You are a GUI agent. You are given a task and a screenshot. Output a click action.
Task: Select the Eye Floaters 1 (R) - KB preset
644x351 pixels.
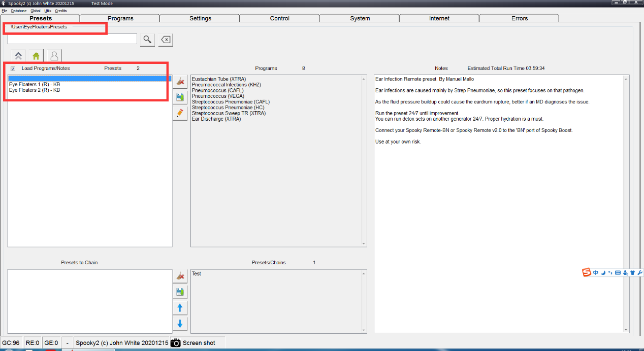[35, 84]
